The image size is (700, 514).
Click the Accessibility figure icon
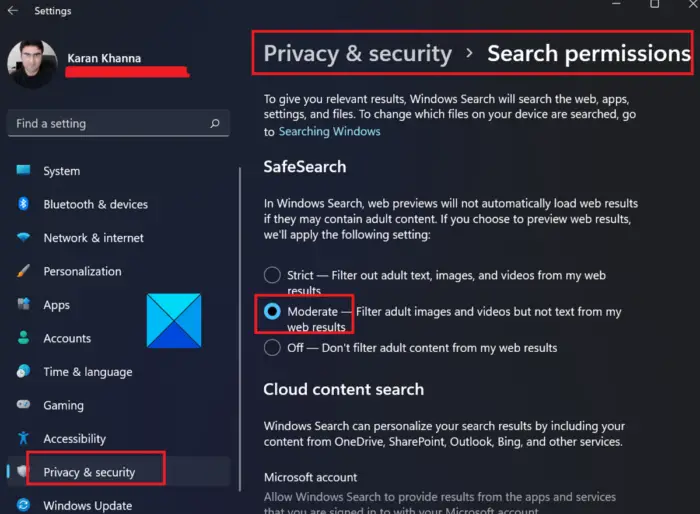[23, 438]
